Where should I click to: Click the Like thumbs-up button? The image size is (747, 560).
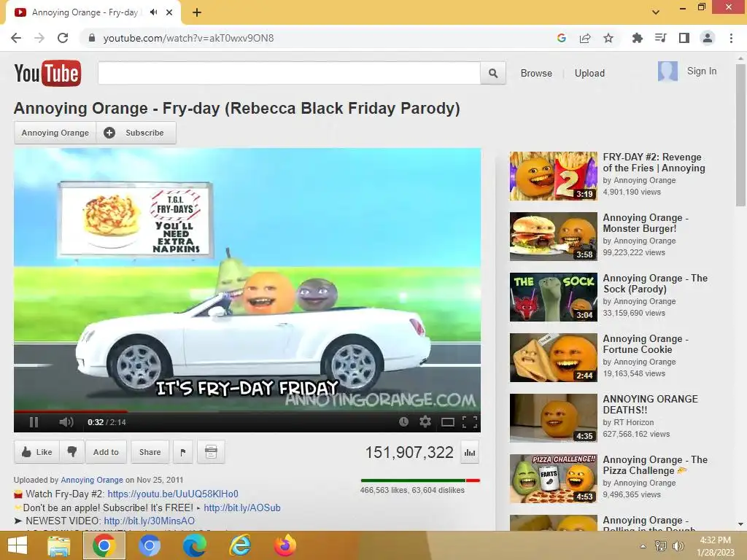click(x=36, y=452)
